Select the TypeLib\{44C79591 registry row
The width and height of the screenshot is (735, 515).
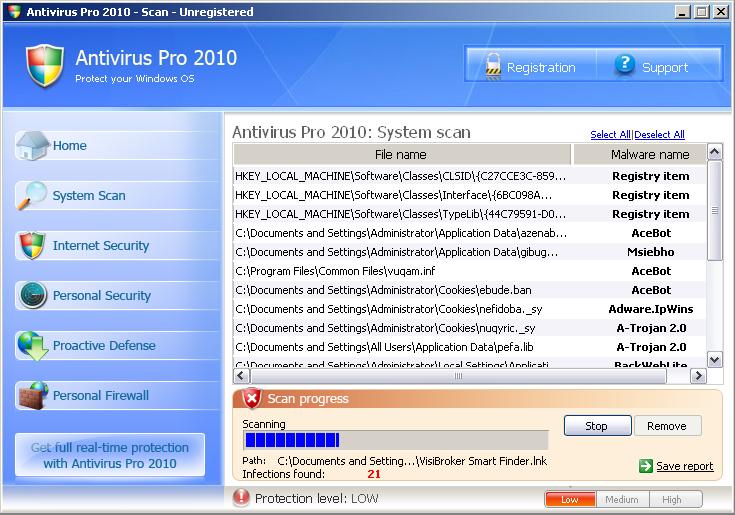469,214
